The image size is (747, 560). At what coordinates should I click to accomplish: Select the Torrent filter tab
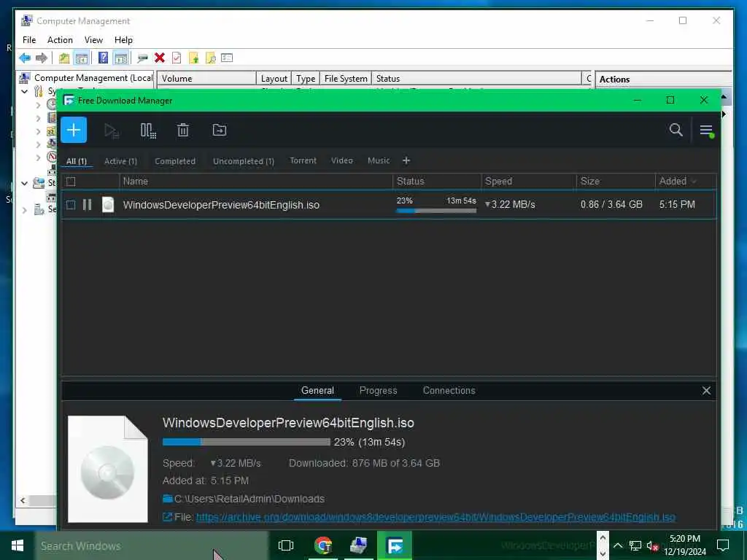[303, 160]
